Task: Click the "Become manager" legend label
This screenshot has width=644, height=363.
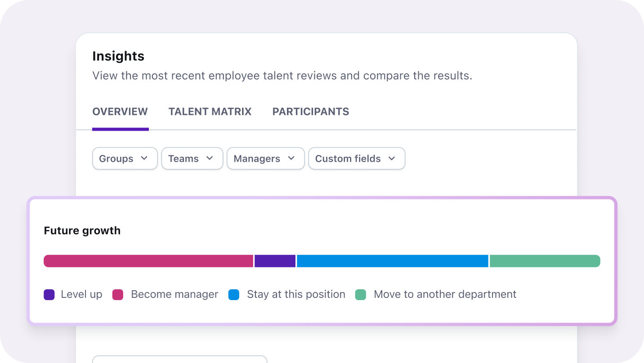Action: (x=174, y=294)
